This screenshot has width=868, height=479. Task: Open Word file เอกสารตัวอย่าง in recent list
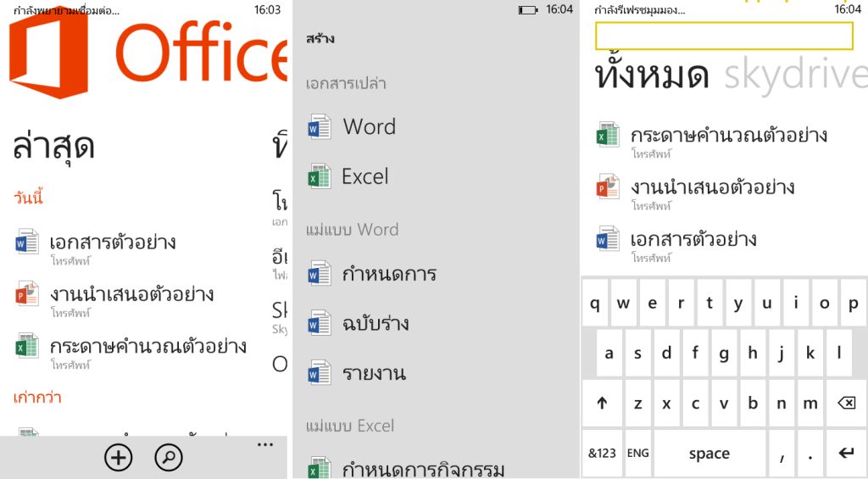pos(96,247)
